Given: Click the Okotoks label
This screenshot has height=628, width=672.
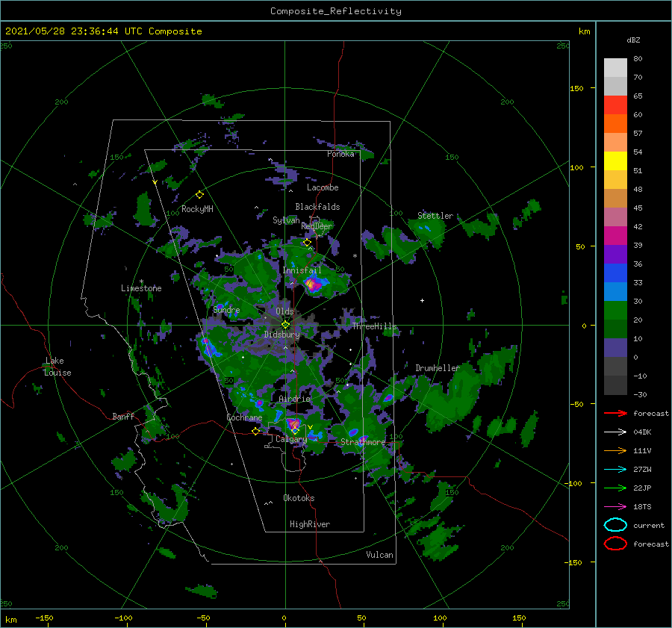Looking at the screenshot, I should point(299,498).
